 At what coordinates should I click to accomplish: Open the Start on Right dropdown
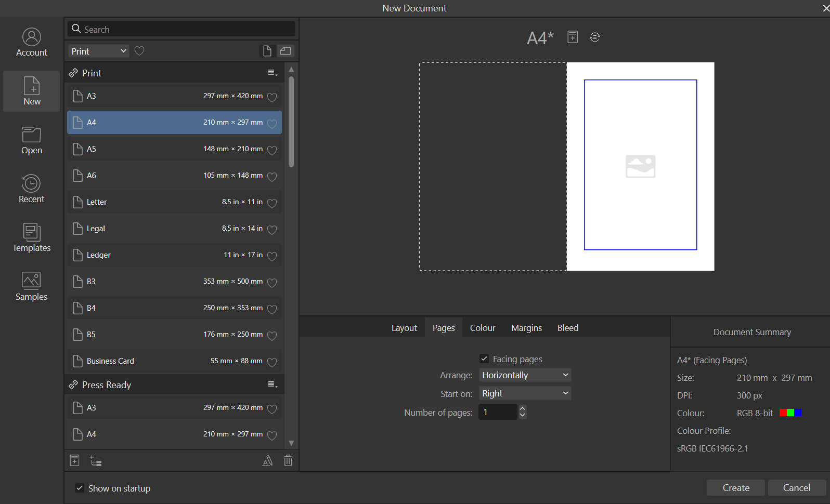click(525, 393)
